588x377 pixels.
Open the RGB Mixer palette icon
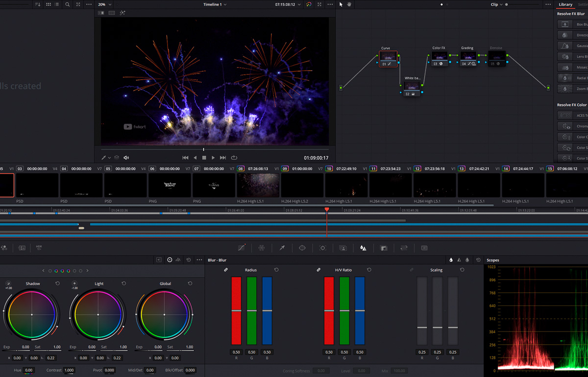4,248
